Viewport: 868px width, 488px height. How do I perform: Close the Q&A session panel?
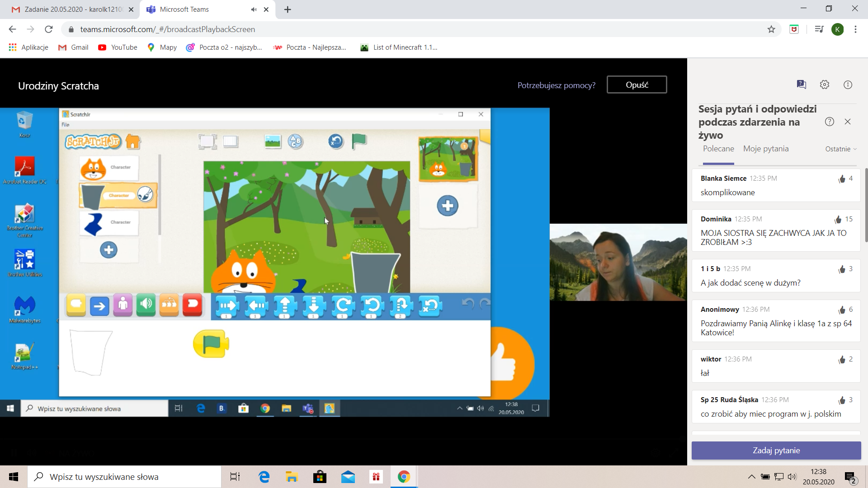click(848, 122)
